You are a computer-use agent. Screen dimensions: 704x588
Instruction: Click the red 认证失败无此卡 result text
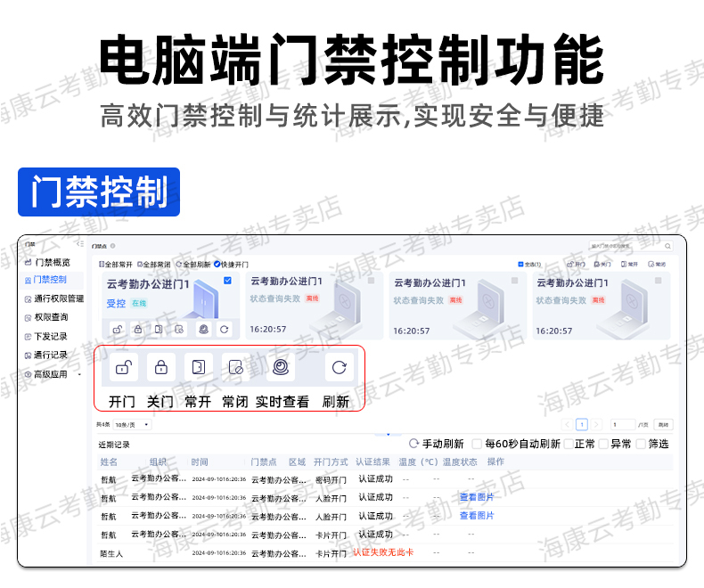(383, 552)
